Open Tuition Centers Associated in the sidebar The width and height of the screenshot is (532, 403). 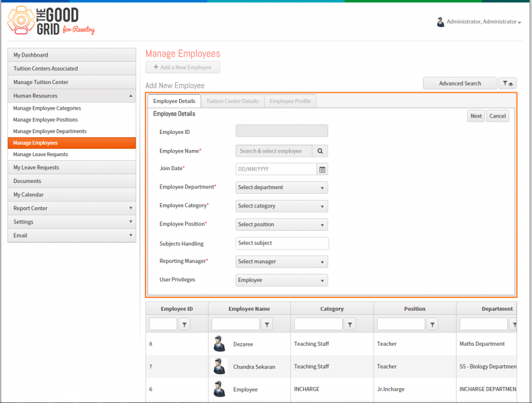tap(71, 69)
